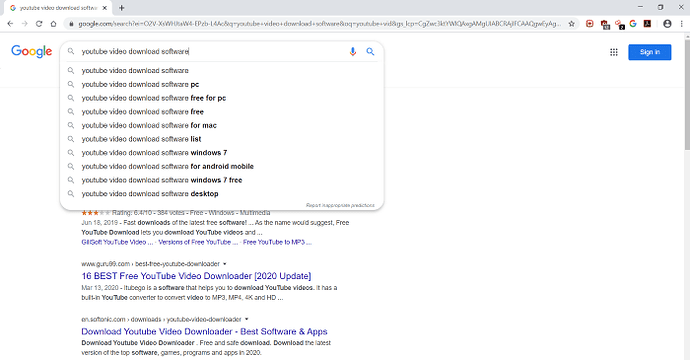Open the Chrome three-dot menu
The height and width of the screenshot is (360, 690).
(681, 24)
